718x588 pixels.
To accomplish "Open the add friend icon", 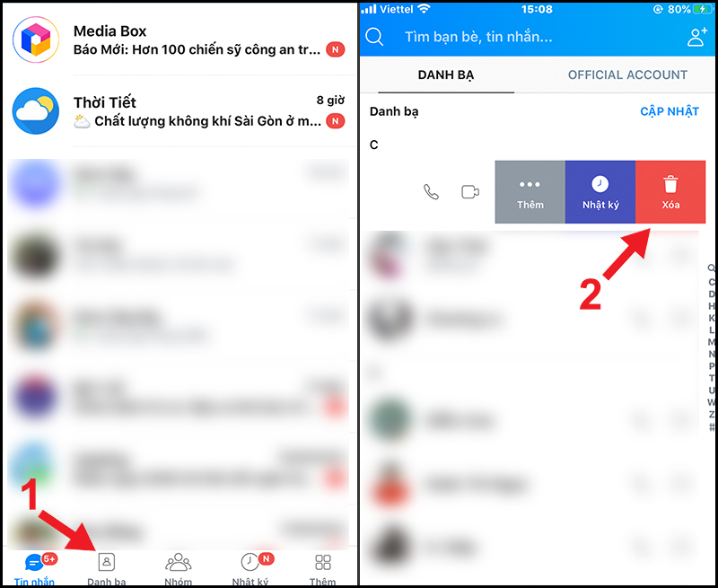I will tap(697, 37).
